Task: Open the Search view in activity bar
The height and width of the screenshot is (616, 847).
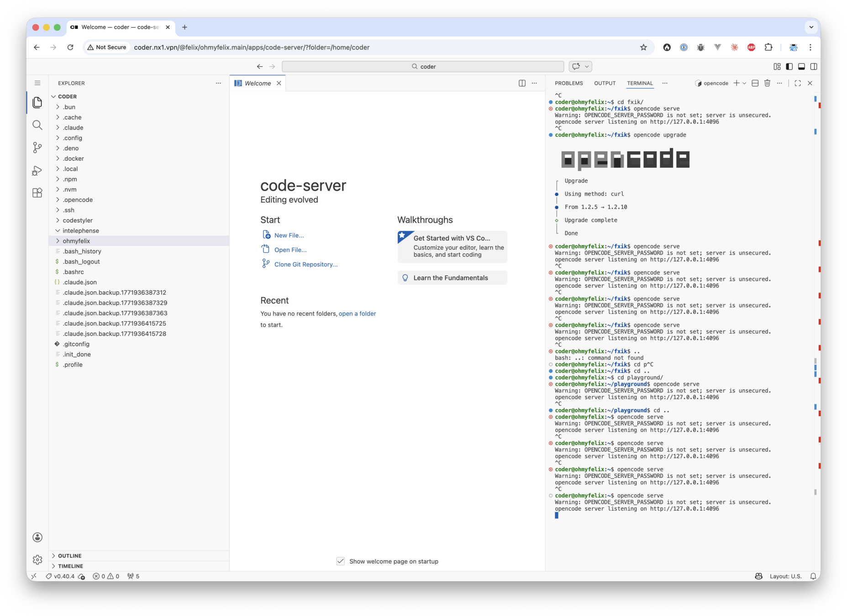Action: 37,125
